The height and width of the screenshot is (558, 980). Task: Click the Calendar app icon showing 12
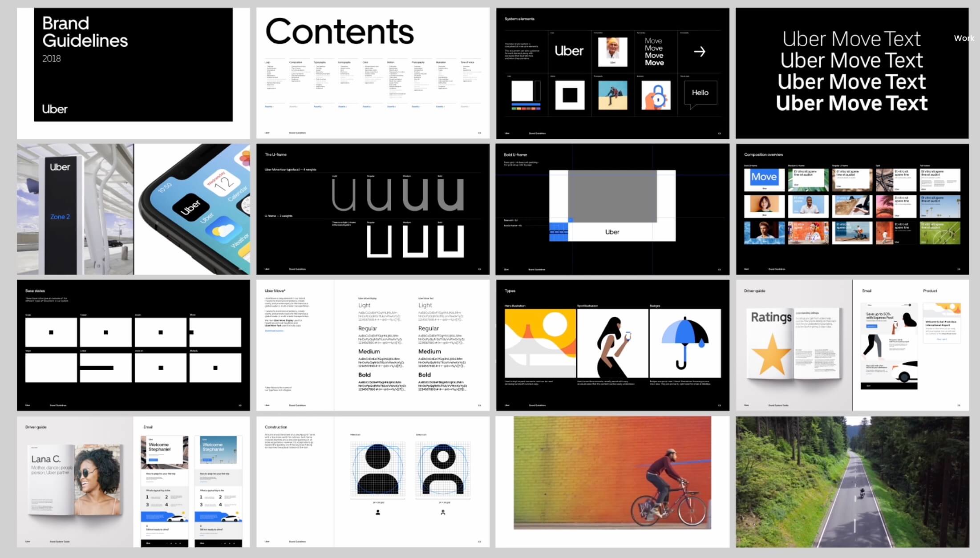pyautogui.click(x=223, y=182)
